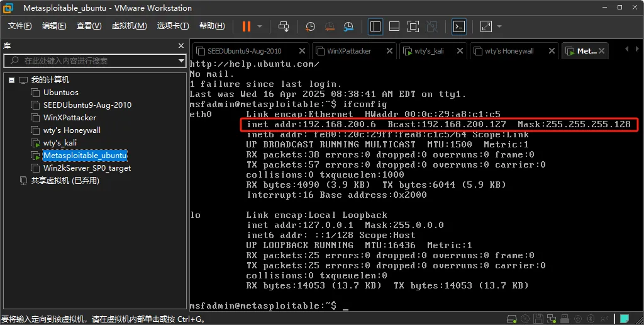Click the unity mode toolbar icon
Viewport: 644px width, 325px height.
coord(432,26)
